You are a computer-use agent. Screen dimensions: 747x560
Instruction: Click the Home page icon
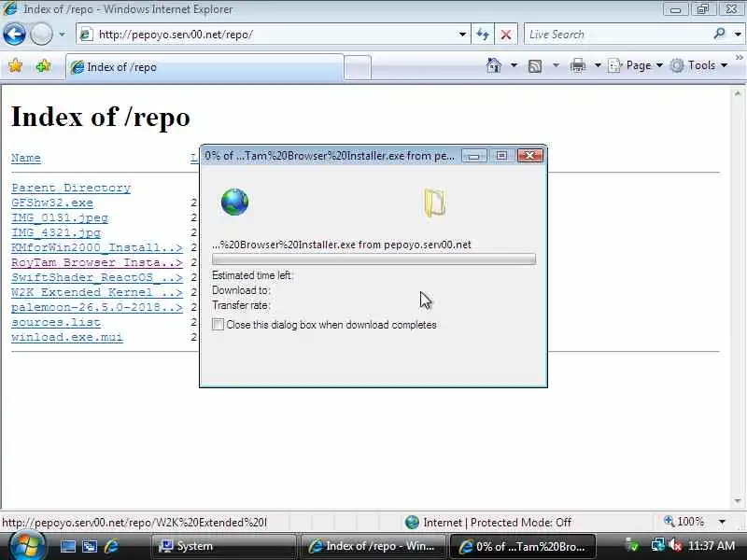click(x=494, y=65)
